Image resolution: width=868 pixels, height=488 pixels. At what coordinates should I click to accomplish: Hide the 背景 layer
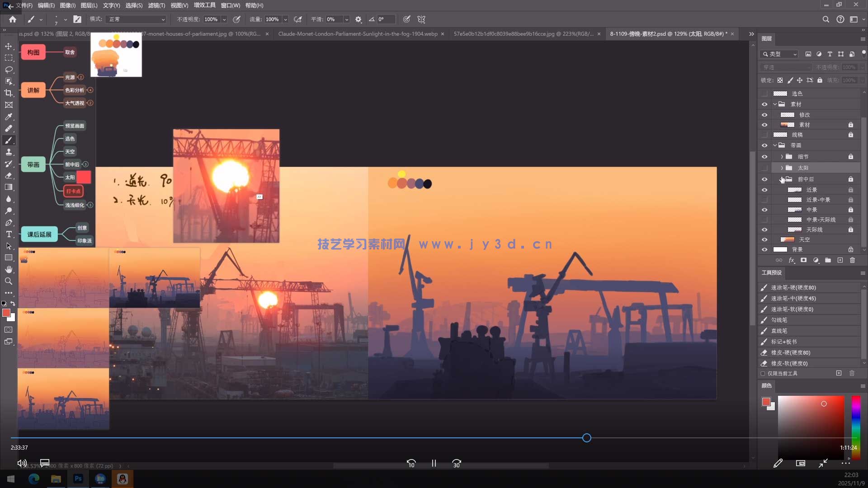(x=764, y=249)
